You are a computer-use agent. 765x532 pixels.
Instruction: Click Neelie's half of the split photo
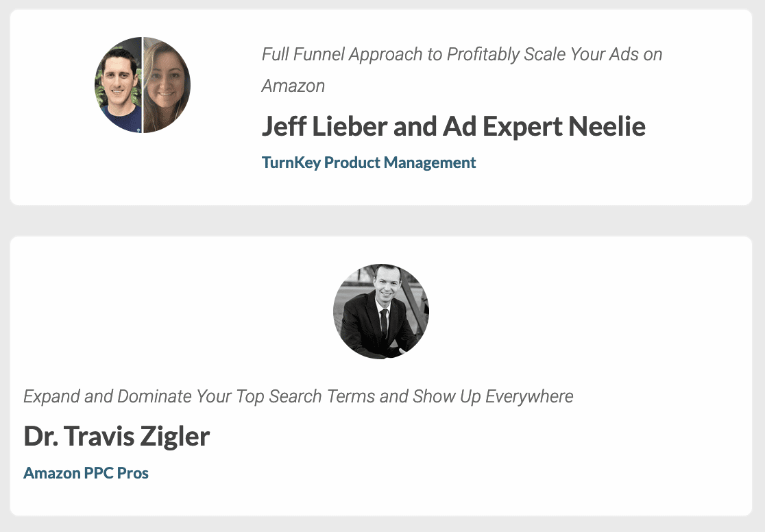(x=167, y=86)
